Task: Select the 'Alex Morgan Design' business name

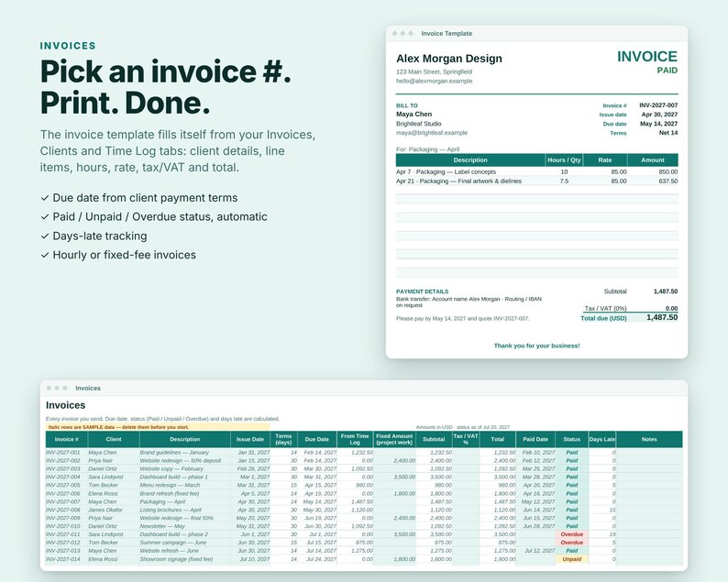Action: tap(449, 59)
